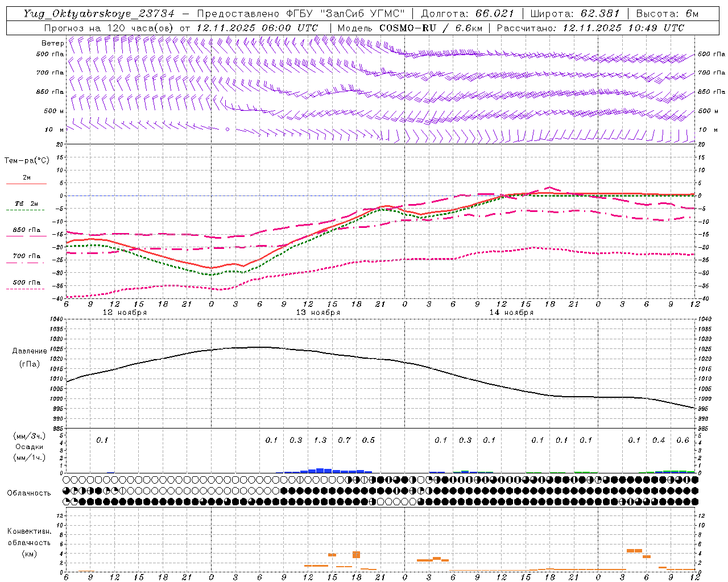Click the 0.5 precipitation amount value
This screenshot has width=728, height=582.
tap(369, 440)
